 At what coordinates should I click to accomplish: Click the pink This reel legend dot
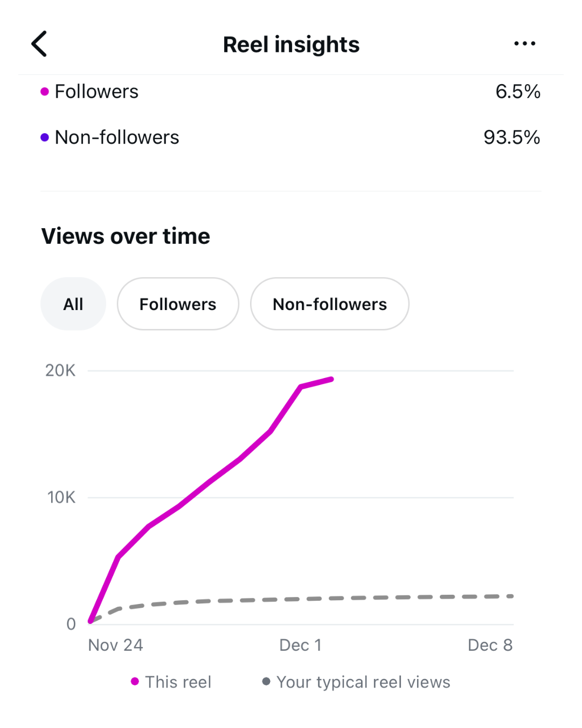(135, 682)
